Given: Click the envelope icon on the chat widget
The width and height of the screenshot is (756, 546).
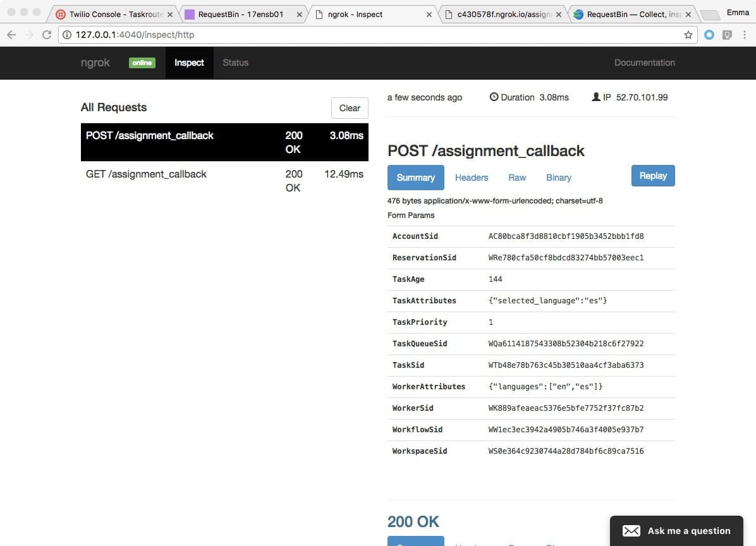Looking at the screenshot, I should [631, 531].
